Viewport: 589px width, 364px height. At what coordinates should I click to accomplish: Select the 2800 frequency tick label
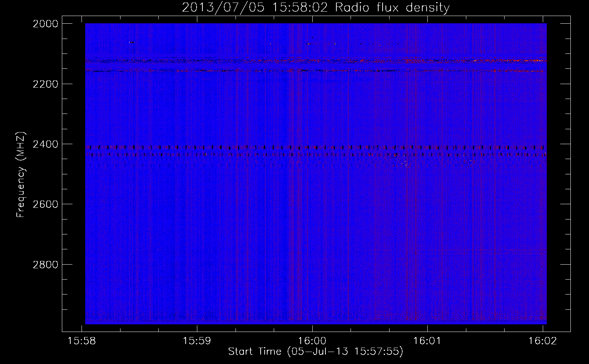coord(45,264)
